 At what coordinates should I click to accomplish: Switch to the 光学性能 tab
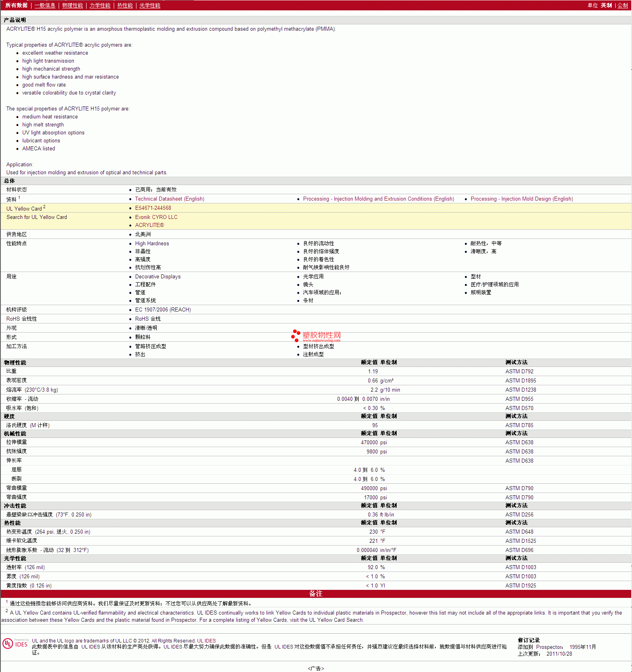(150, 5)
